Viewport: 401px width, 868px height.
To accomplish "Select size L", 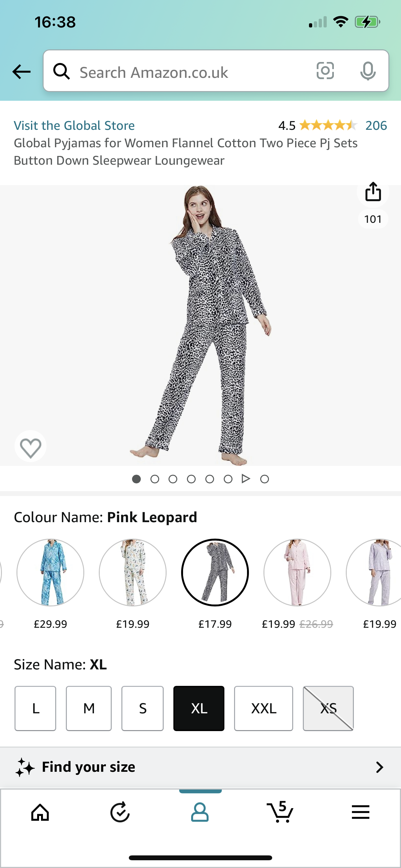I will point(36,708).
